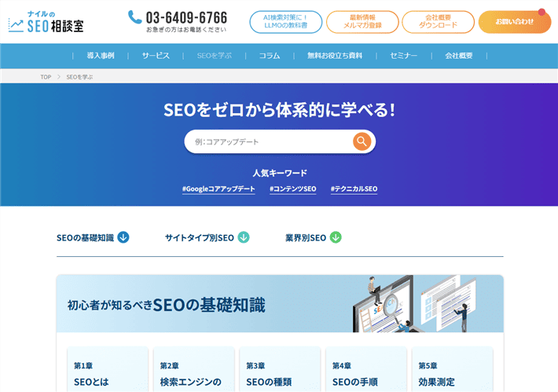Click #Googleコアアップデート keyword link
Viewport: 558px width, 392px height.
click(218, 189)
